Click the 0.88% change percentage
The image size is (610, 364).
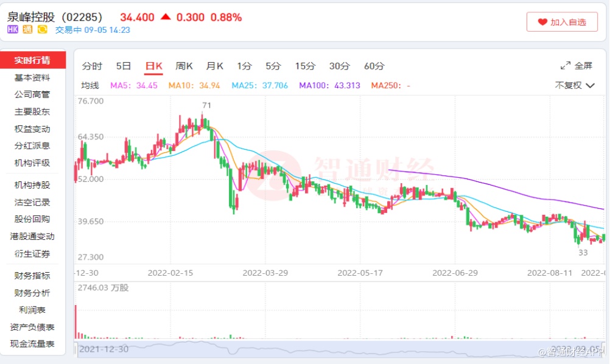coord(226,17)
